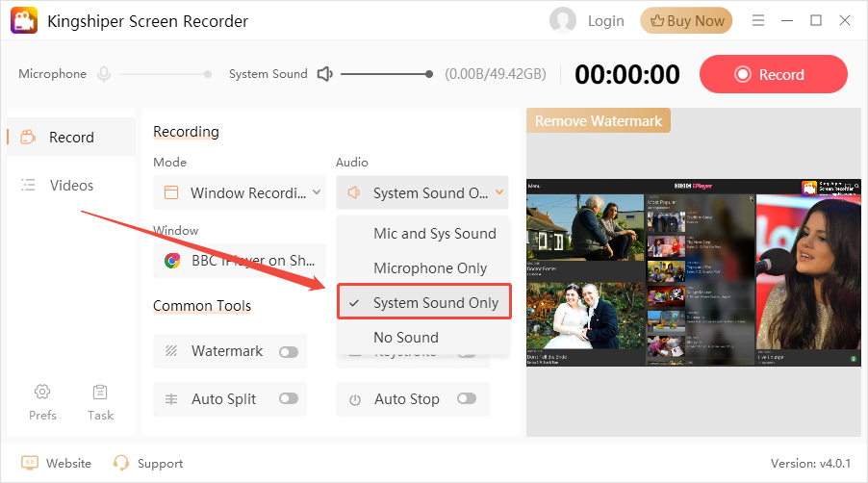
Task: Click the Version v4.0.1 text
Action: click(810, 463)
